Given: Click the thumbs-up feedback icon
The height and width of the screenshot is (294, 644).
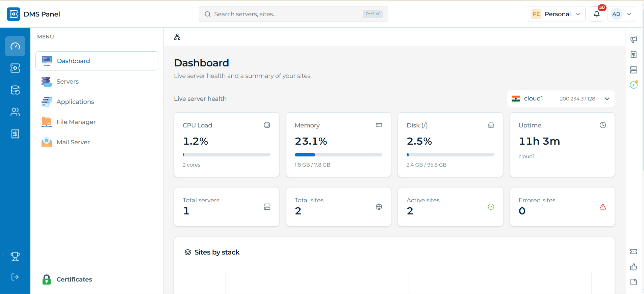Looking at the screenshot, I should 634,267.
